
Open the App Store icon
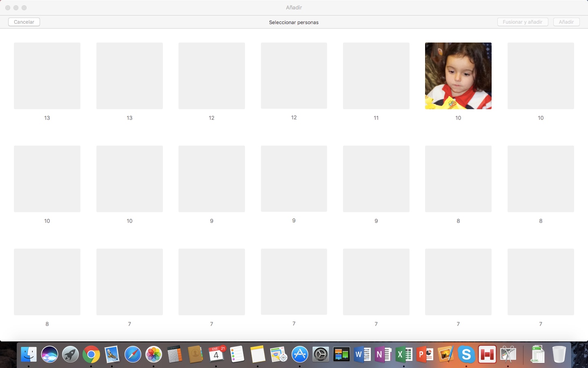point(300,355)
